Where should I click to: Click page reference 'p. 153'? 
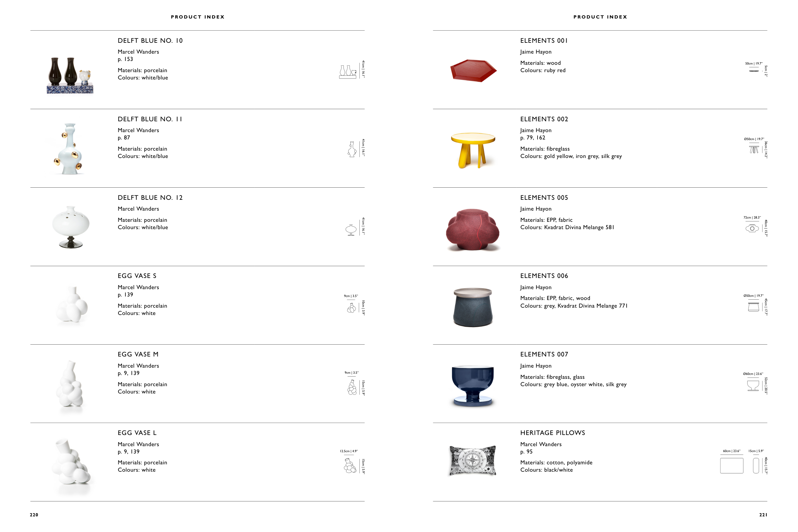point(125,59)
